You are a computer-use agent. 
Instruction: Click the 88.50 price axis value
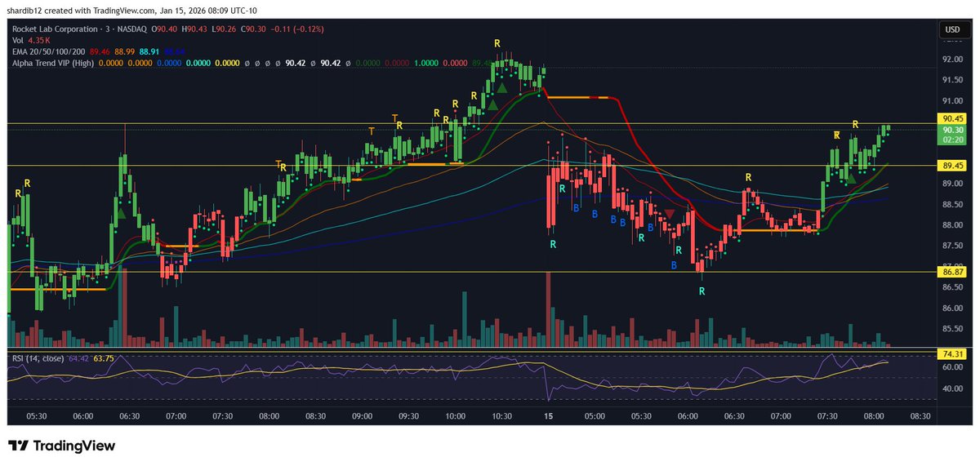pyautogui.click(x=951, y=205)
